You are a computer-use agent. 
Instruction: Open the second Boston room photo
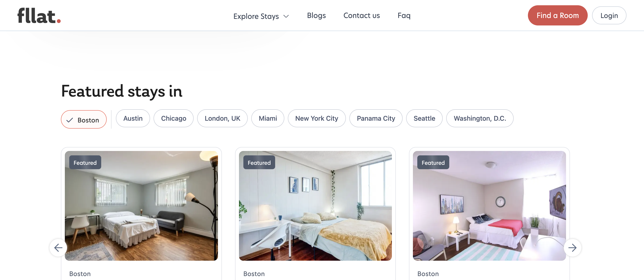click(x=315, y=206)
